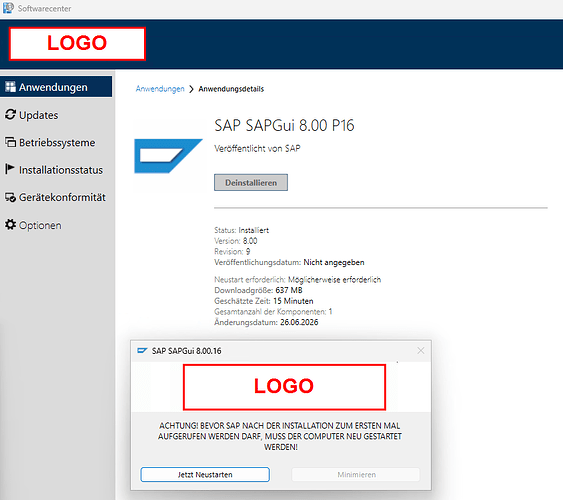Image resolution: width=563 pixels, height=500 pixels.
Task: Click Jetzt Neustarten to reboot
Action: [205, 475]
